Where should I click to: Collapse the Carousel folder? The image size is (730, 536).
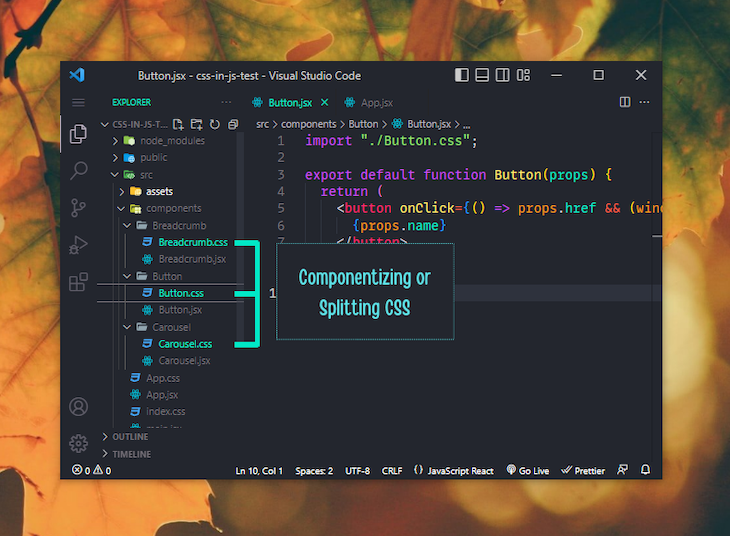click(x=167, y=327)
